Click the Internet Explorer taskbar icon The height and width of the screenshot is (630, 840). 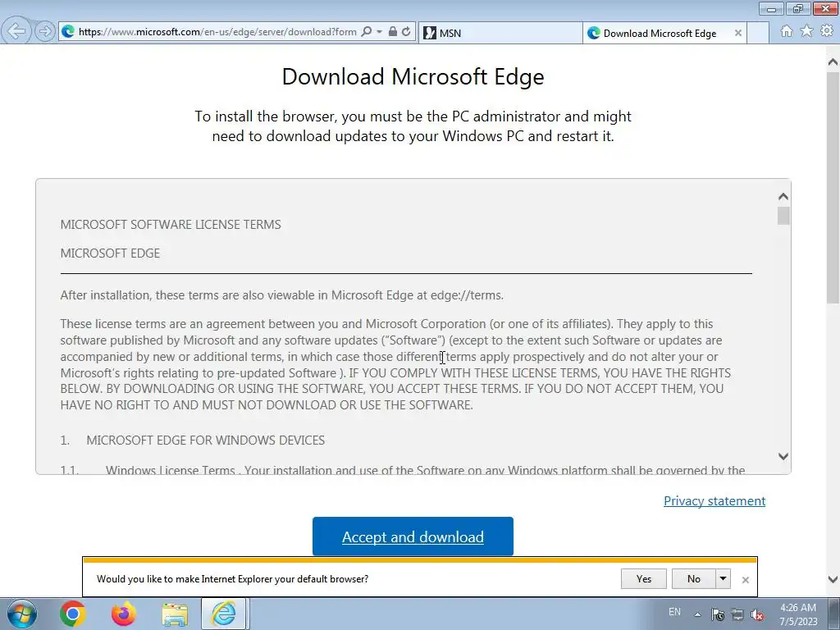click(x=224, y=614)
